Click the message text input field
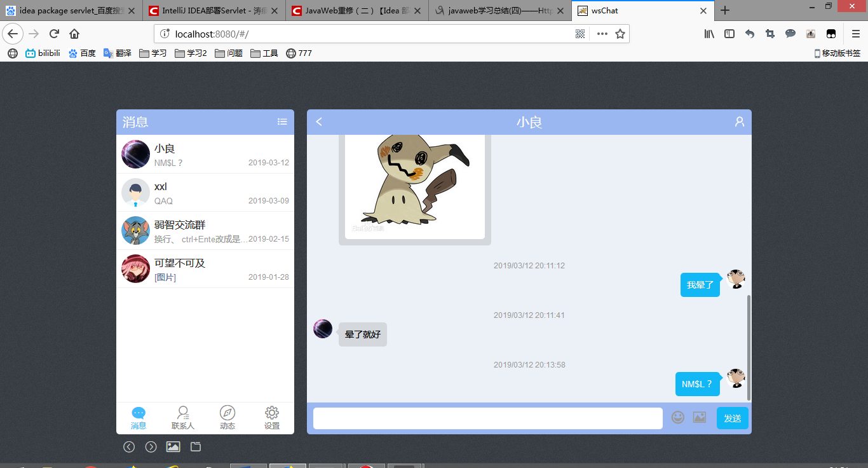This screenshot has height=468, width=868. pos(488,418)
